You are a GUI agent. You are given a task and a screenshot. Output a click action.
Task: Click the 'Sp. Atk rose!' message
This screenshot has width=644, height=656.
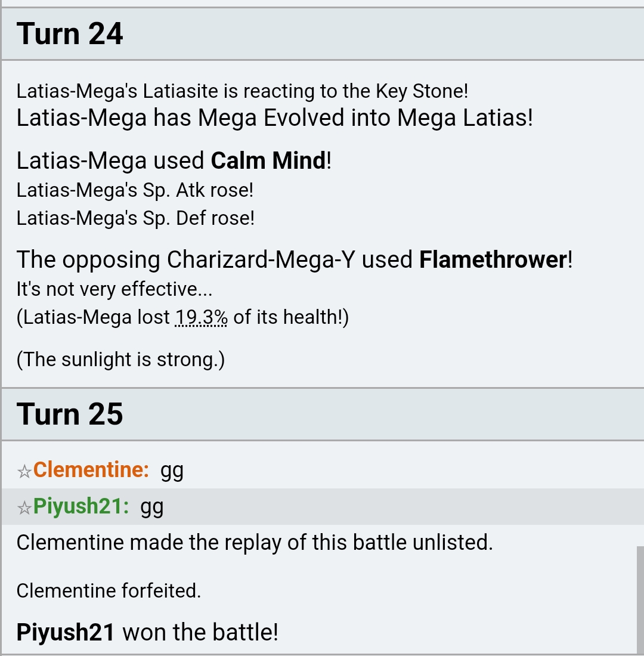tap(135, 190)
